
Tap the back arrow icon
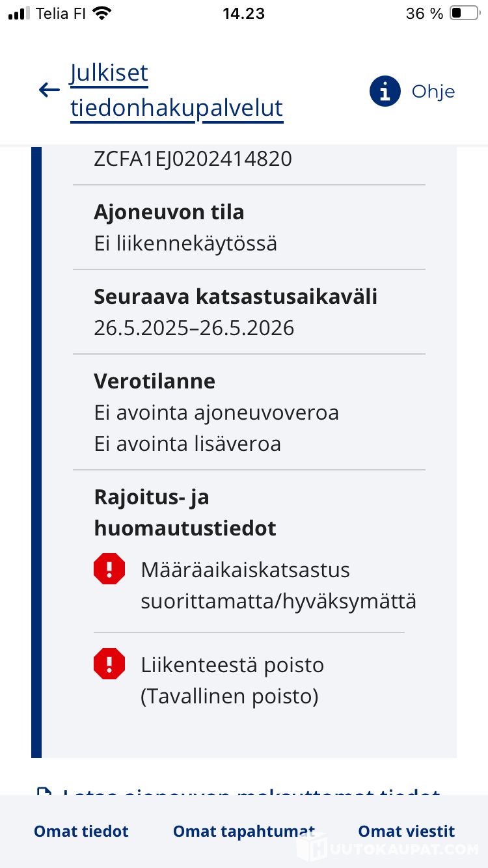tap(49, 90)
